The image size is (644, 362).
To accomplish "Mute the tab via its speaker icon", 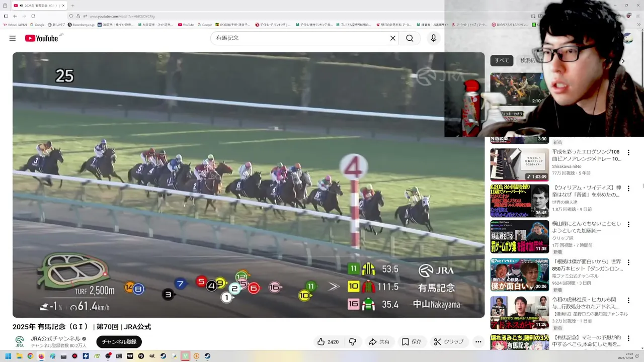I will click(21, 6).
